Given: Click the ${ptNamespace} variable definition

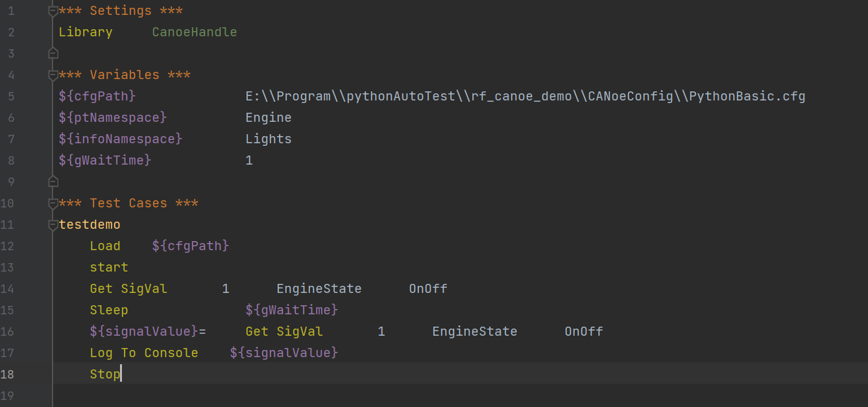Looking at the screenshot, I should tap(112, 117).
